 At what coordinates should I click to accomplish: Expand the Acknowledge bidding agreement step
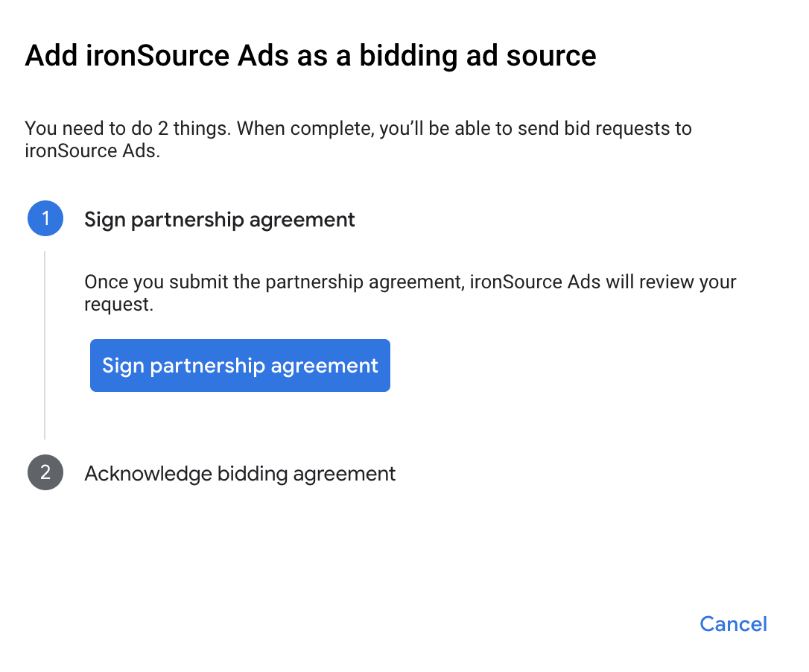coord(239,473)
